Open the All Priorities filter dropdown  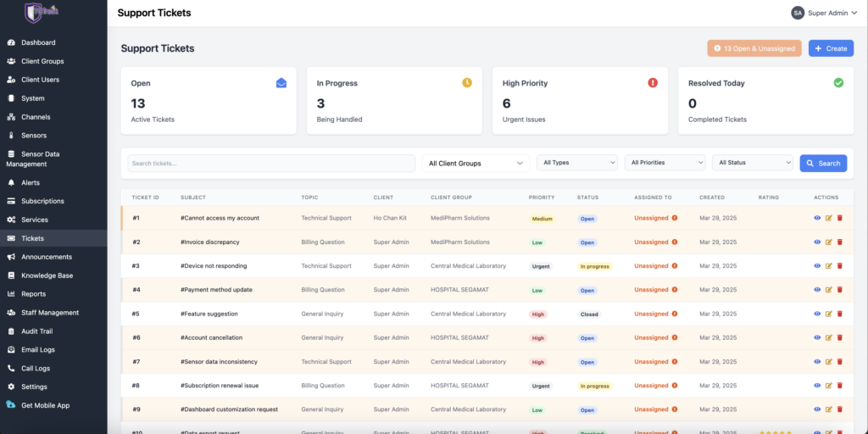pos(665,163)
